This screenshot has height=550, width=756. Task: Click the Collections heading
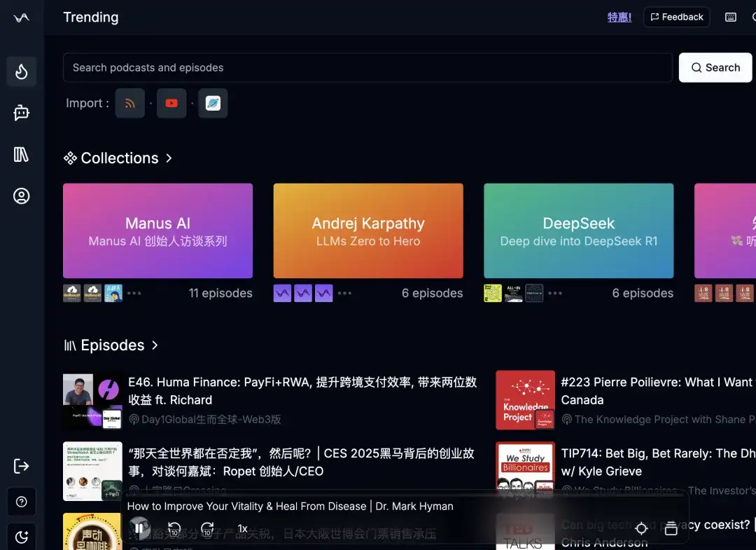pos(120,158)
